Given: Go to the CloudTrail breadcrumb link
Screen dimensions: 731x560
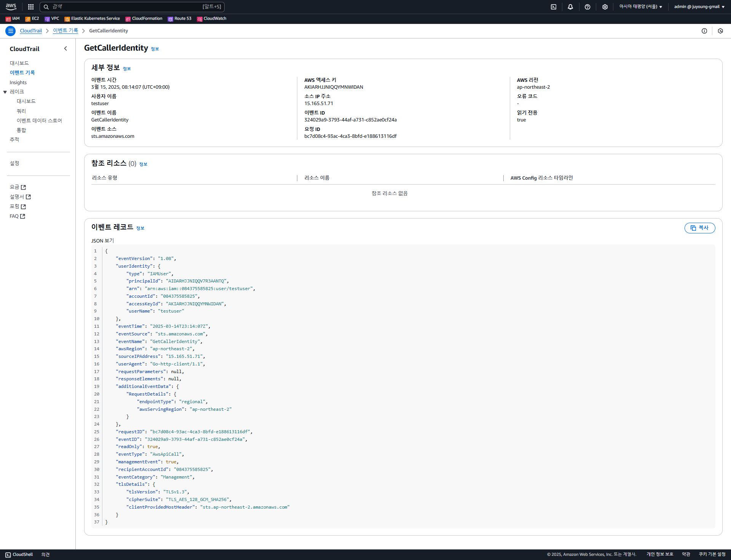Looking at the screenshot, I should tap(31, 31).
